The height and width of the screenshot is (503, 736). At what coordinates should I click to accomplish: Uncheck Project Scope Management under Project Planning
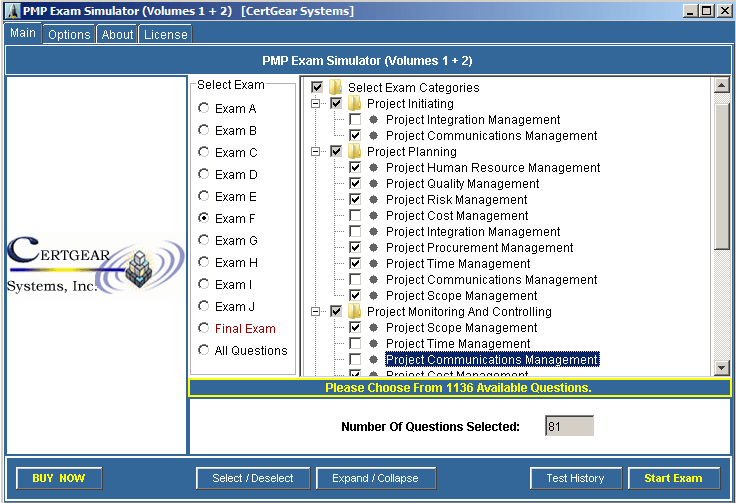tap(355, 295)
